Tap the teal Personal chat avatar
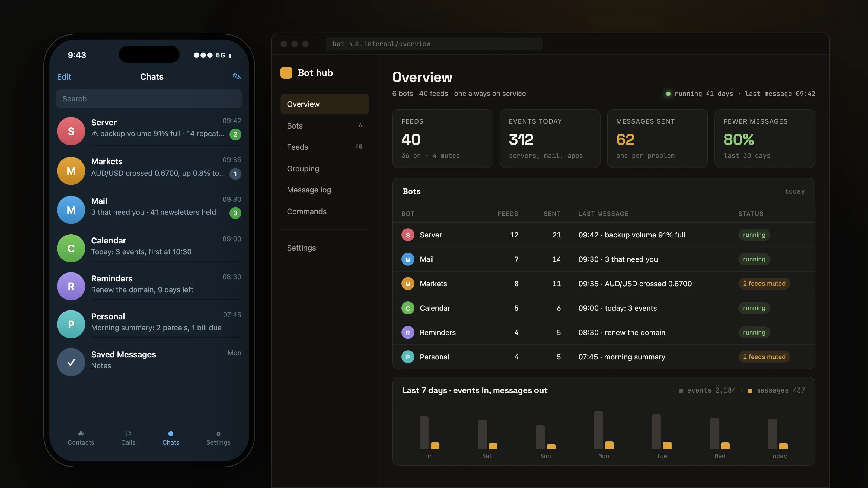 tap(71, 324)
